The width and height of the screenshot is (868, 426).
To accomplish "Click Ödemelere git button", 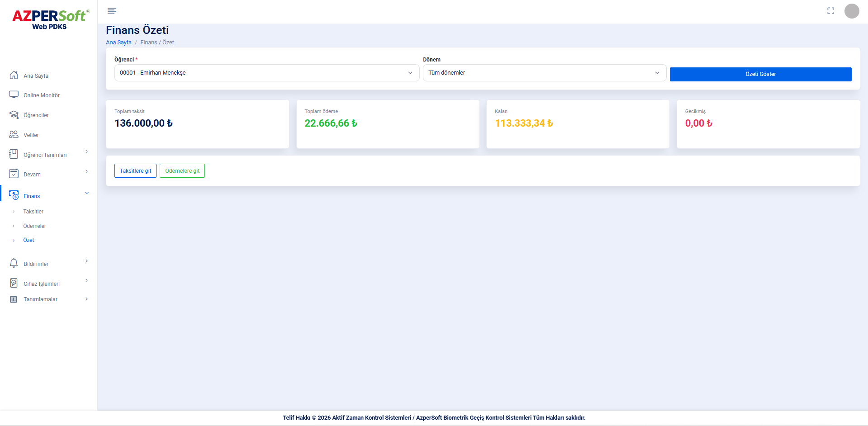I will point(182,171).
